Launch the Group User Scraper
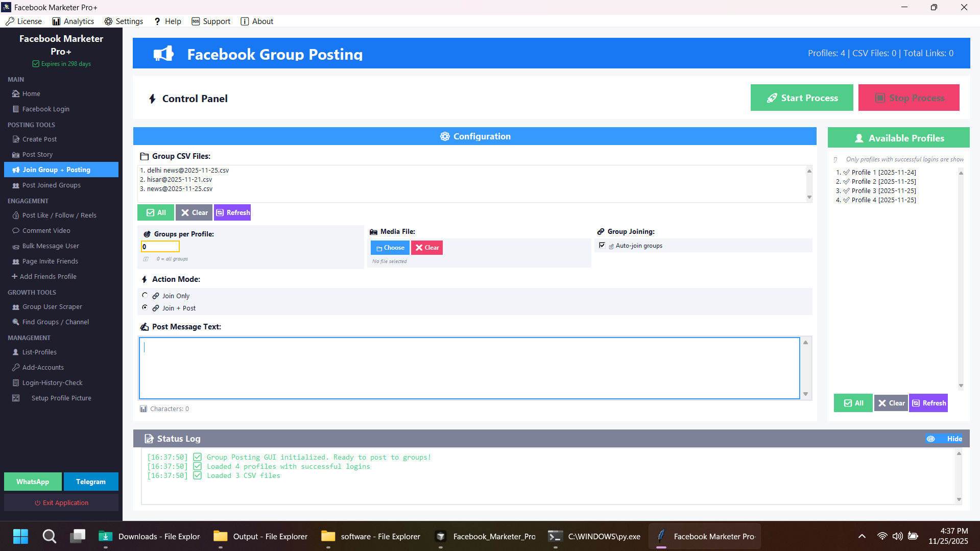 coord(52,306)
